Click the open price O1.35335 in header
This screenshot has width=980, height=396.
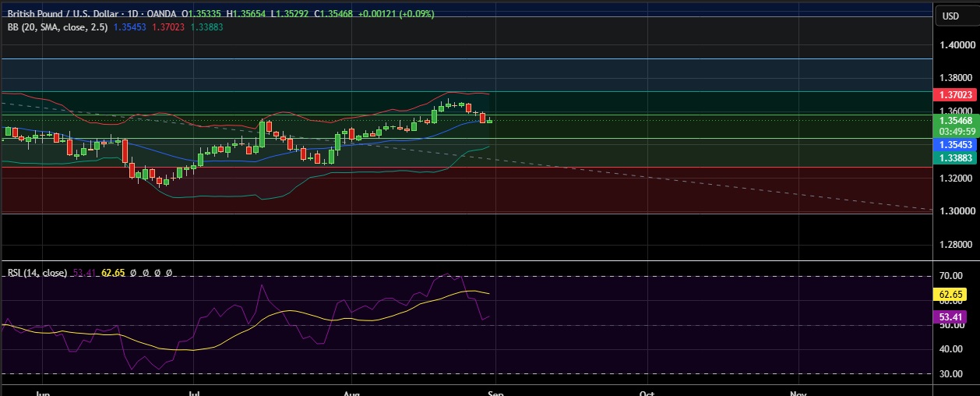pos(202,14)
